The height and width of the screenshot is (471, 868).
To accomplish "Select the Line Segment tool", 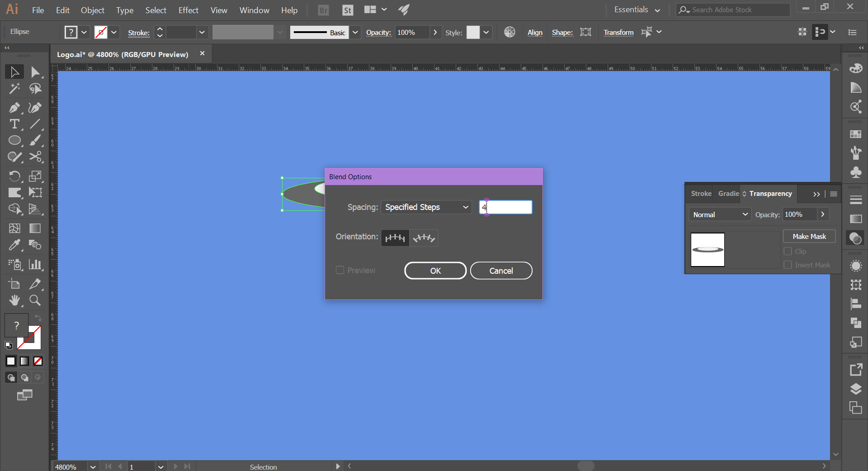I will (x=35, y=124).
